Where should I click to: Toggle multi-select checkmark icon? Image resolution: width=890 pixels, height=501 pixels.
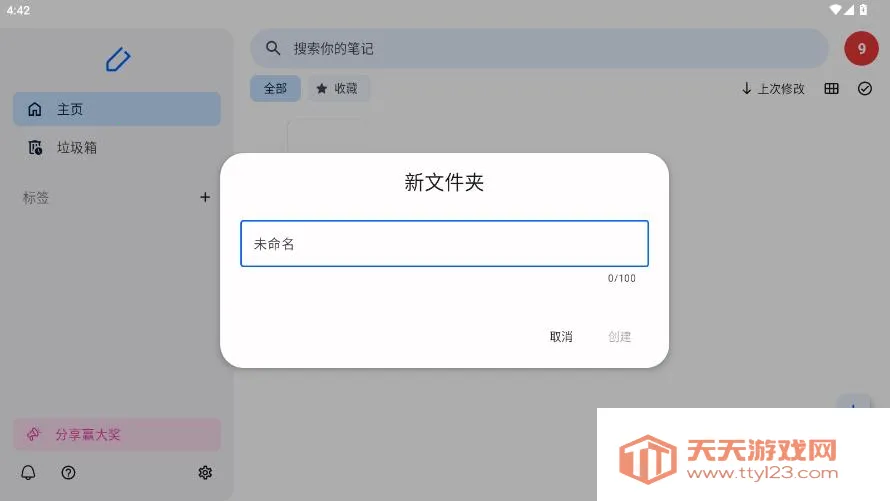click(864, 89)
